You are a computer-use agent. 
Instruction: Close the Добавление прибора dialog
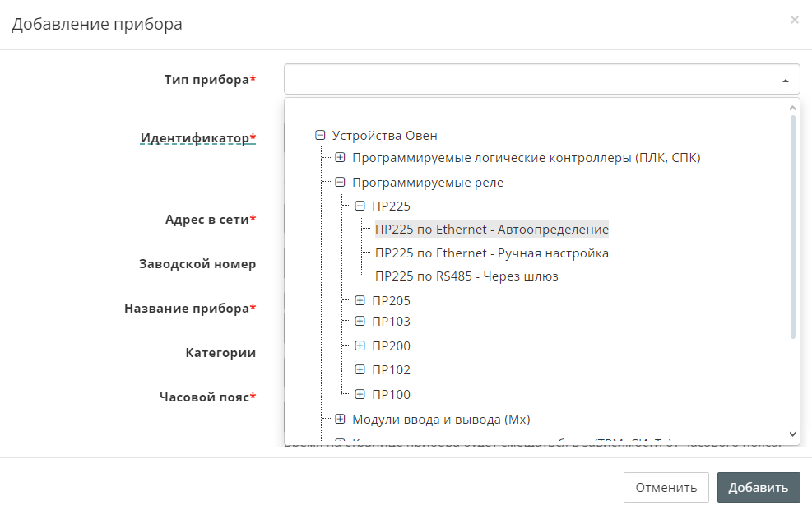(794, 20)
